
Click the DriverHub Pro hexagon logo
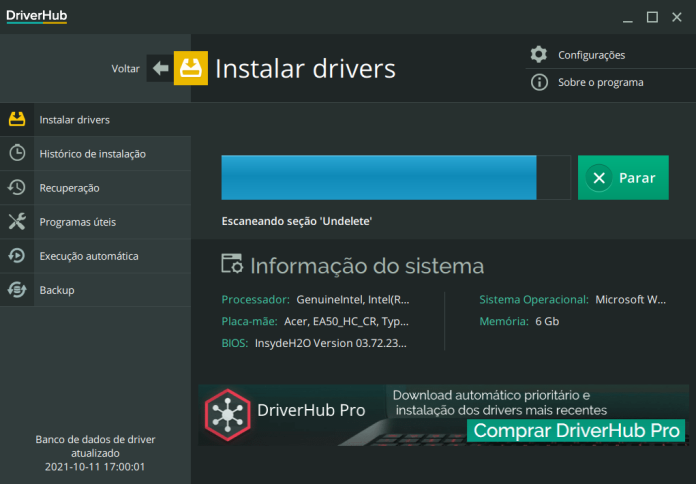tap(228, 415)
